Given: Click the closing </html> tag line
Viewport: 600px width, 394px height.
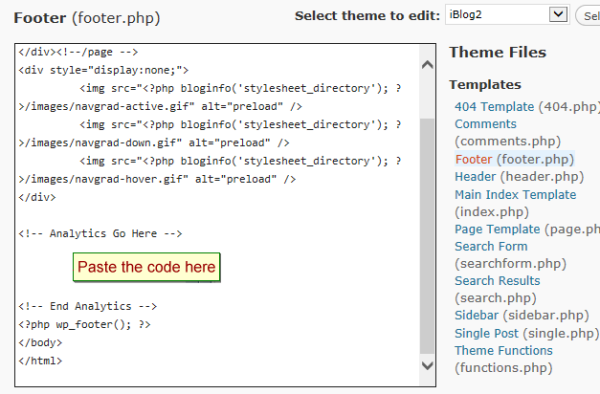Looking at the screenshot, I should (40, 361).
